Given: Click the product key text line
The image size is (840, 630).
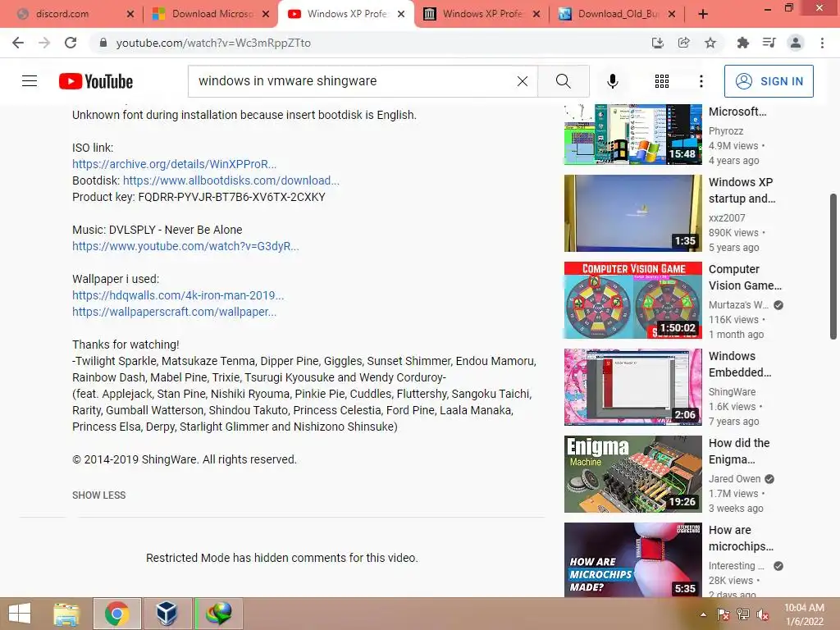Looking at the screenshot, I should tap(199, 197).
